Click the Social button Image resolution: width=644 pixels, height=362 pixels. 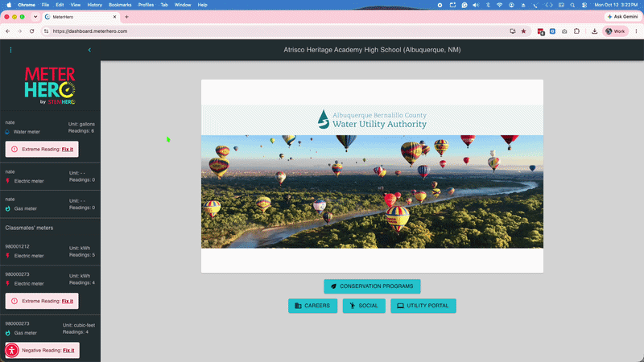click(364, 306)
